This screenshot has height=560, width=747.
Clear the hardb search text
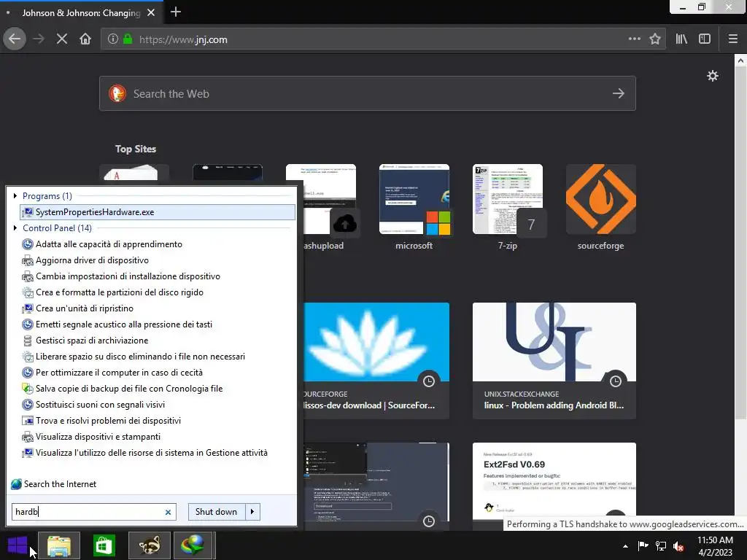pyautogui.click(x=168, y=512)
